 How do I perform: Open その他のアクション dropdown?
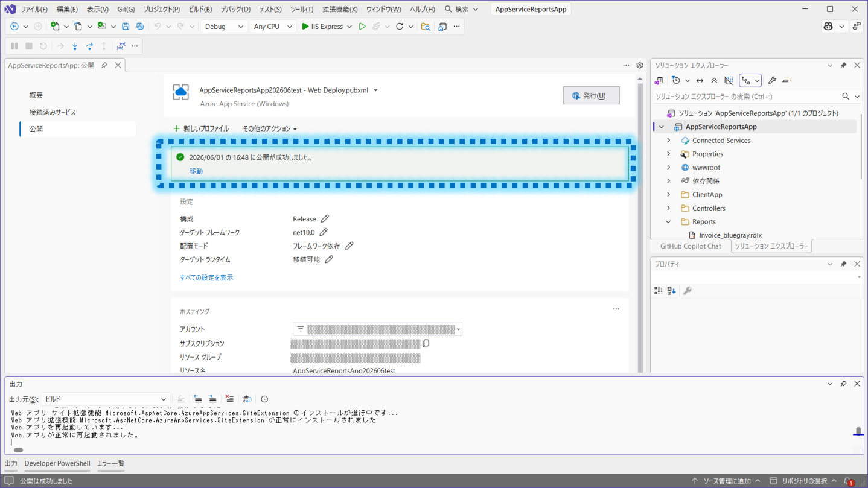[270, 128]
